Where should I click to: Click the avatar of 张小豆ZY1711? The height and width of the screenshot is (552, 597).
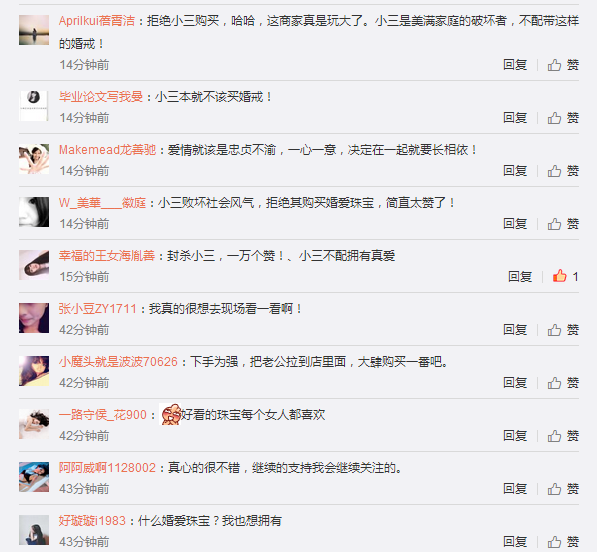[34, 318]
